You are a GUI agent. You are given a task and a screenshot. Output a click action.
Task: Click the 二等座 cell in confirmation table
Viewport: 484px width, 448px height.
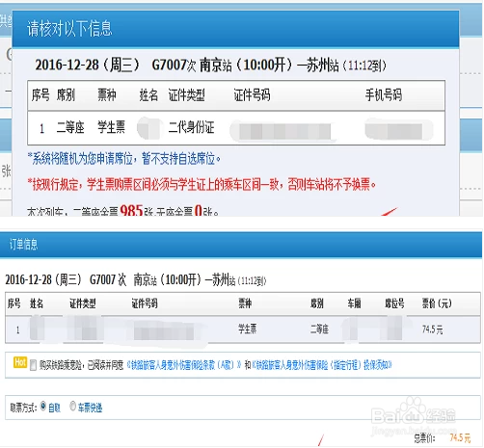pyautogui.click(x=70, y=127)
